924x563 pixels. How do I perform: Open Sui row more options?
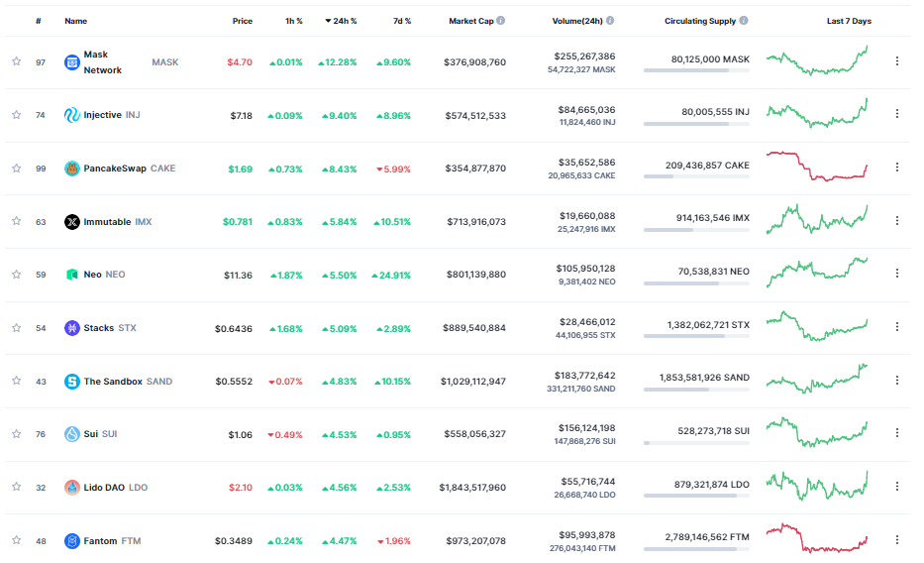(897, 433)
